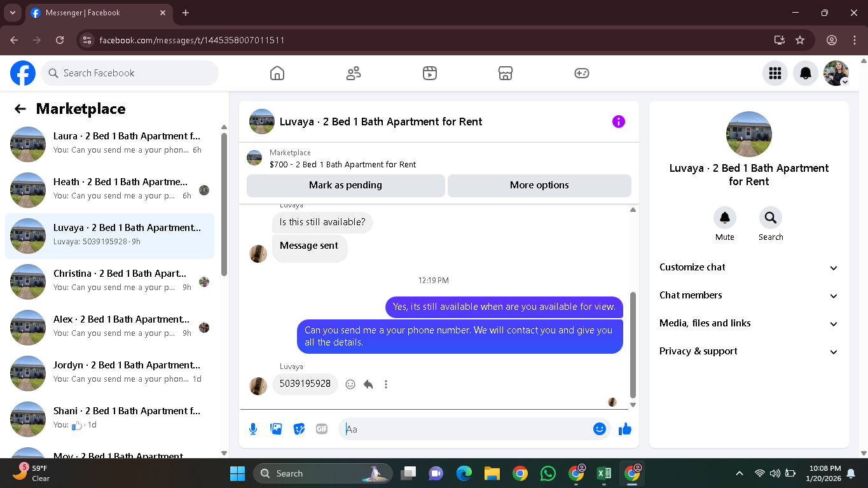
Task: Expand Privacy & support section
Action: click(749, 351)
